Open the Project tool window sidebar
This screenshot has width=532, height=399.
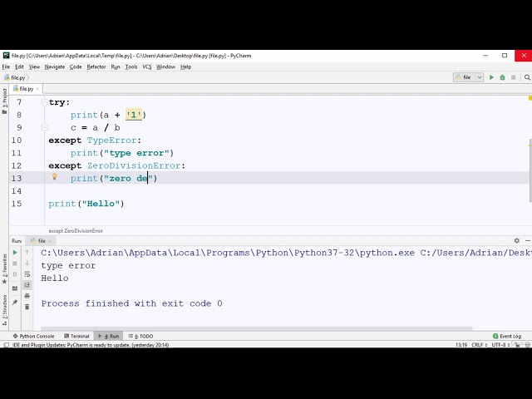pos(4,101)
